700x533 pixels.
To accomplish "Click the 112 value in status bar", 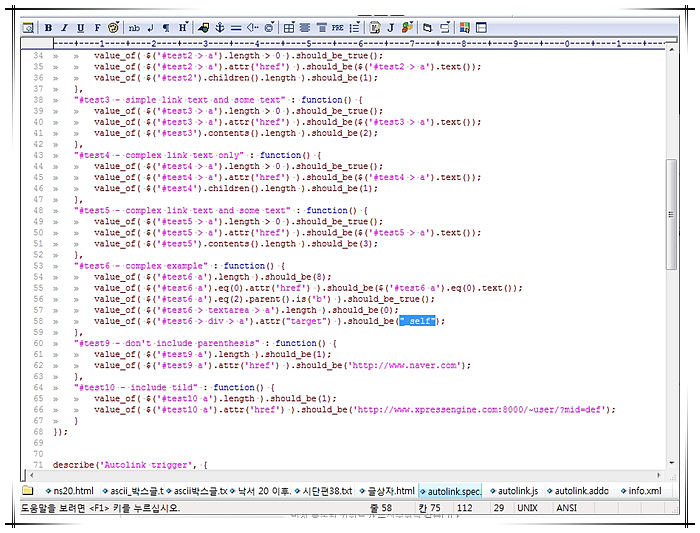I will 465,508.
